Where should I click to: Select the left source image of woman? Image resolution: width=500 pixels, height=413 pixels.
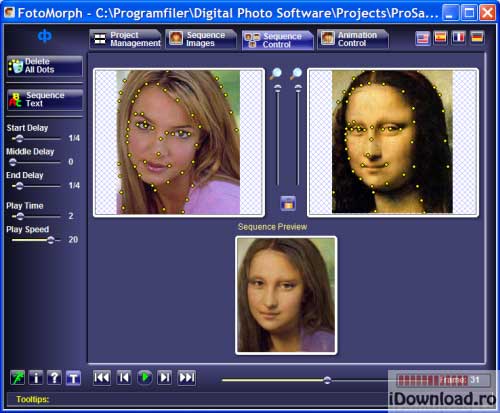coord(179,142)
